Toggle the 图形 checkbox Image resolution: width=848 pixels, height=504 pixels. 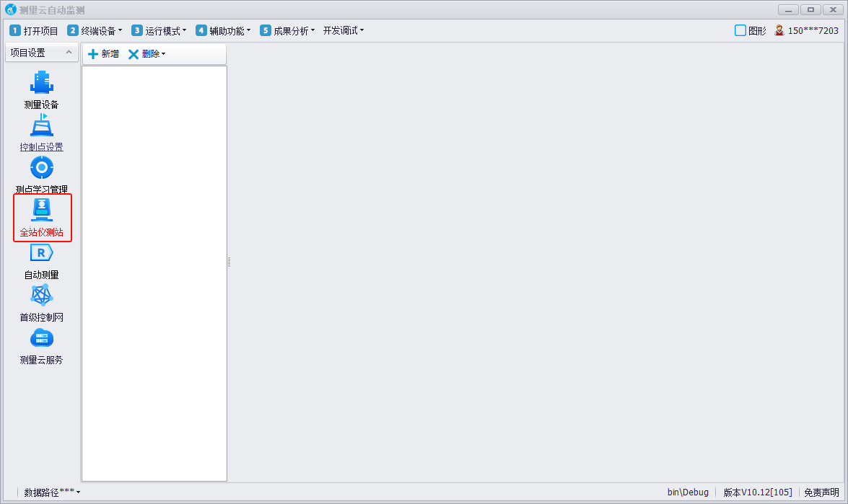coord(740,30)
